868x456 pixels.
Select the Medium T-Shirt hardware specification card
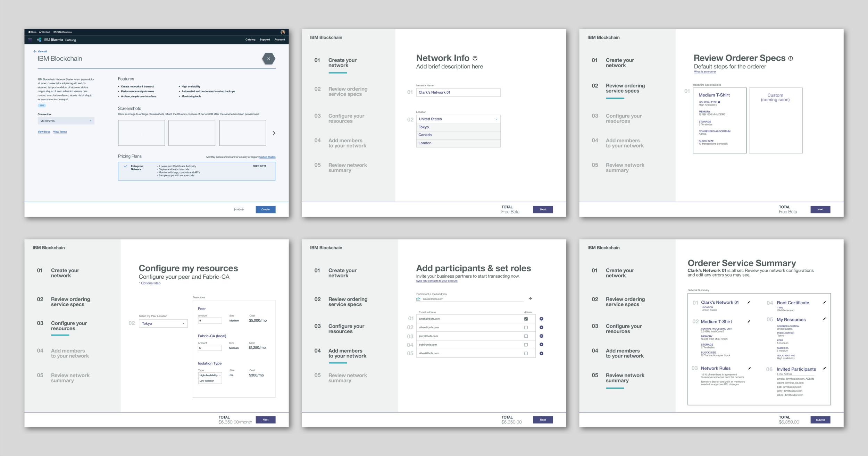pyautogui.click(x=720, y=120)
